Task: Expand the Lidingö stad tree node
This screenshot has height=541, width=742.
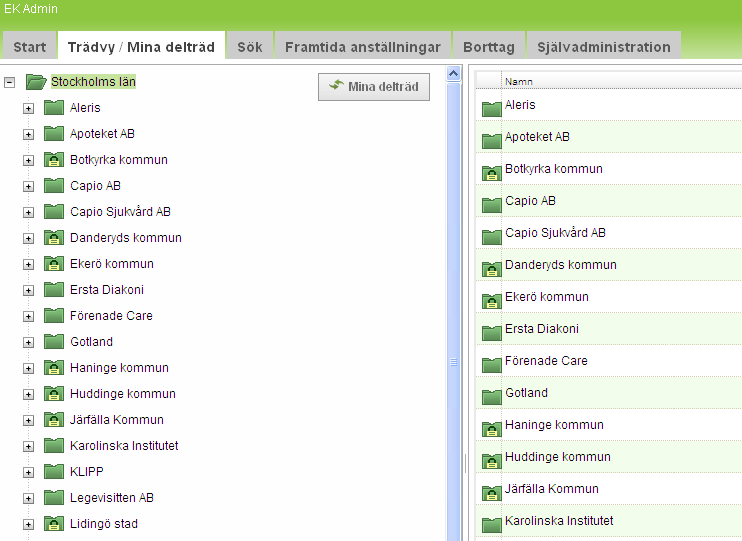Action: [28, 525]
